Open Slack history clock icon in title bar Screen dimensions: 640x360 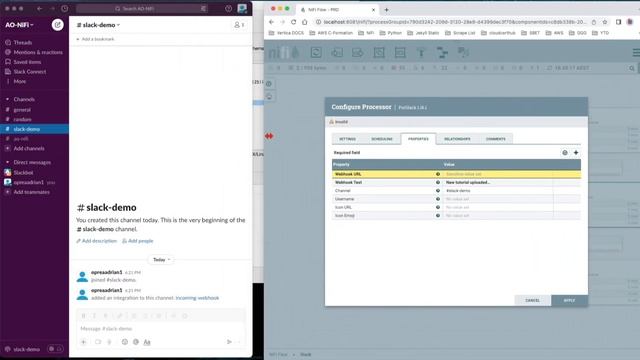(x=65, y=9)
